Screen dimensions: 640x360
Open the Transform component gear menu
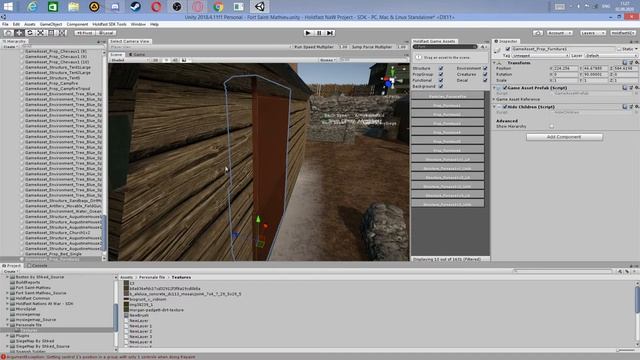636,63
